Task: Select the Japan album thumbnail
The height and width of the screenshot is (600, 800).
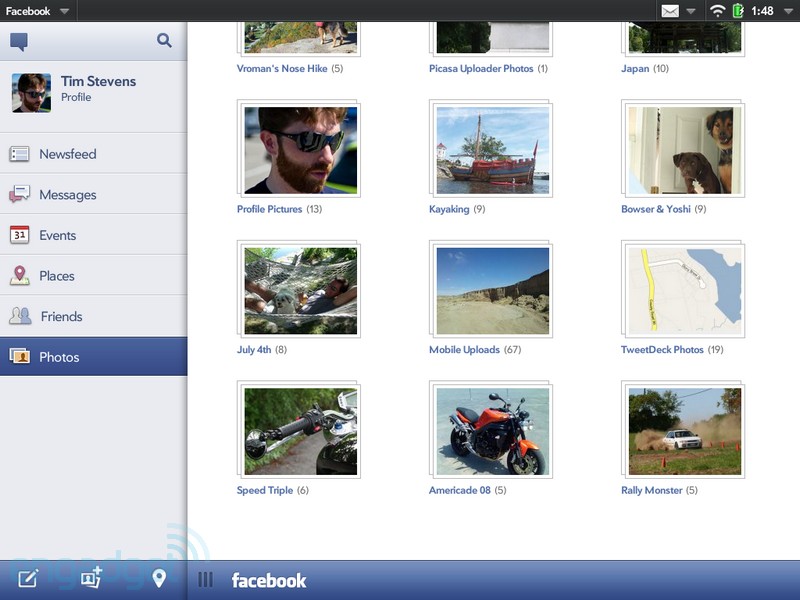Action: 683,39
